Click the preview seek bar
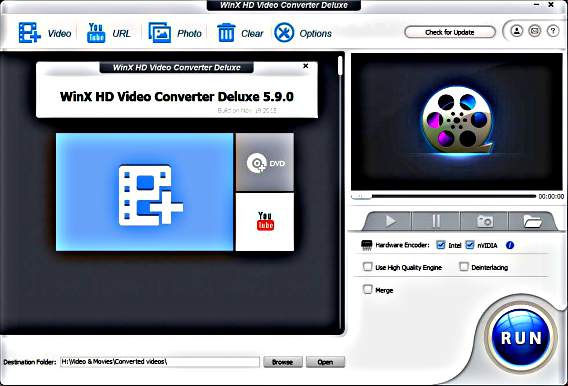 [443, 196]
